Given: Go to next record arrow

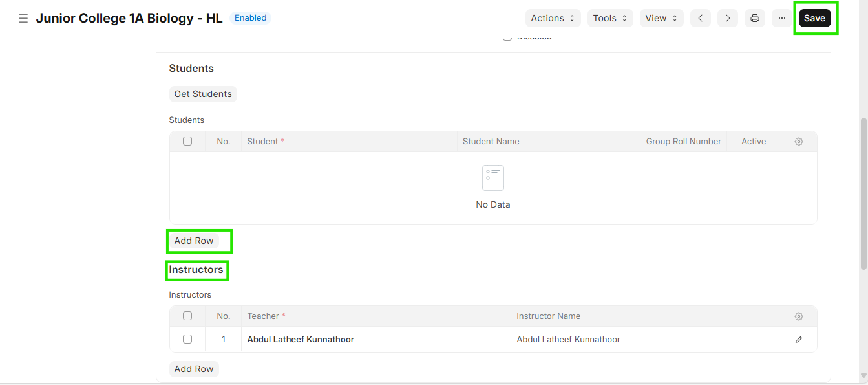Looking at the screenshot, I should [727, 18].
